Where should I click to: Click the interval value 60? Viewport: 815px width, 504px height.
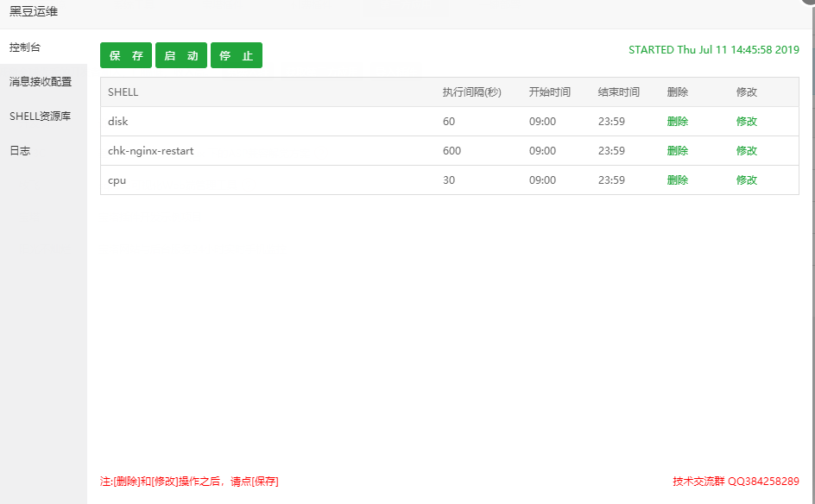tap(449, 122)
